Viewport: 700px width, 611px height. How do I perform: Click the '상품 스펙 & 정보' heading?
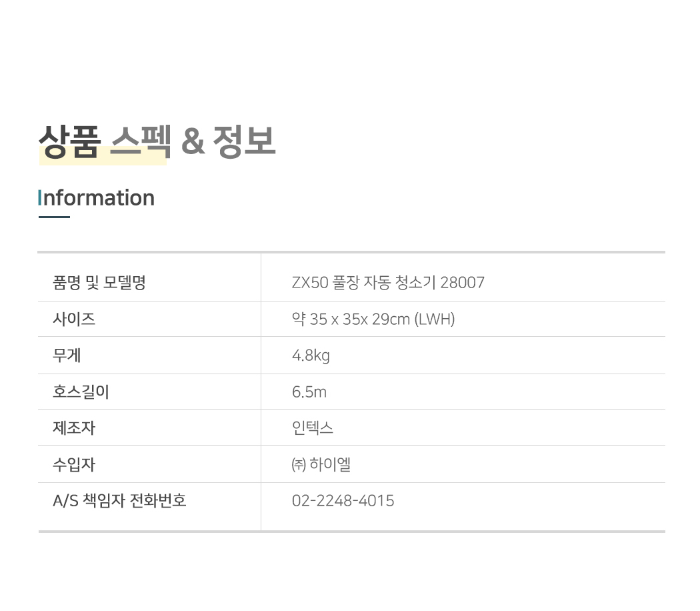(x=157, y=141)
